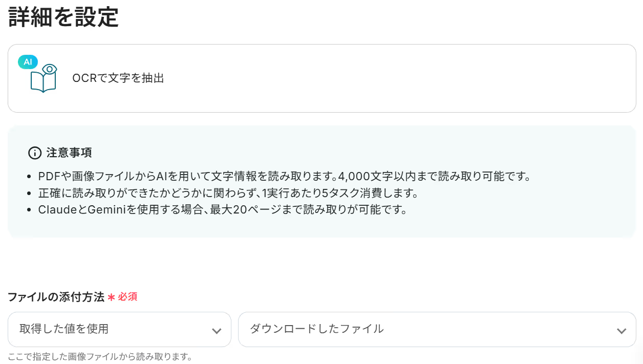Click the note about 5タスク消費

tap(228, 194)
